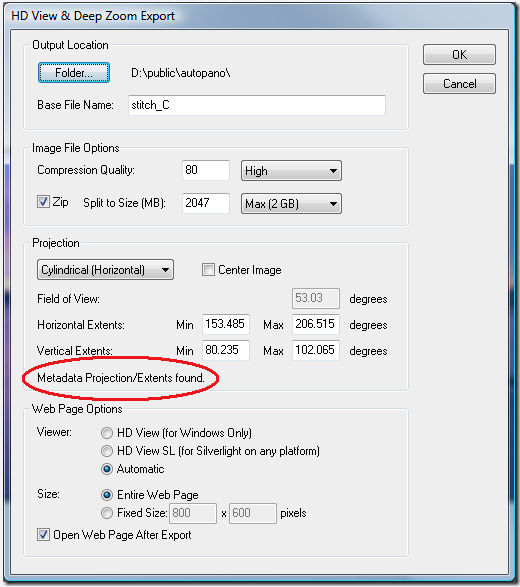Edit Vertical Extents Min value 80.235
This screenshot has width=520, height=587.
tap(226, 350)
